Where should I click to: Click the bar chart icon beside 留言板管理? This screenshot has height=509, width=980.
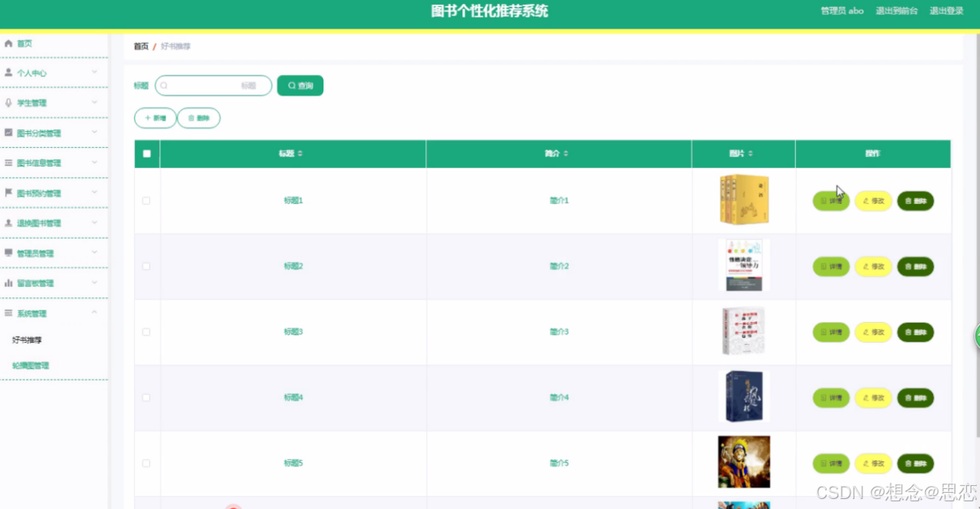[8, 283]
